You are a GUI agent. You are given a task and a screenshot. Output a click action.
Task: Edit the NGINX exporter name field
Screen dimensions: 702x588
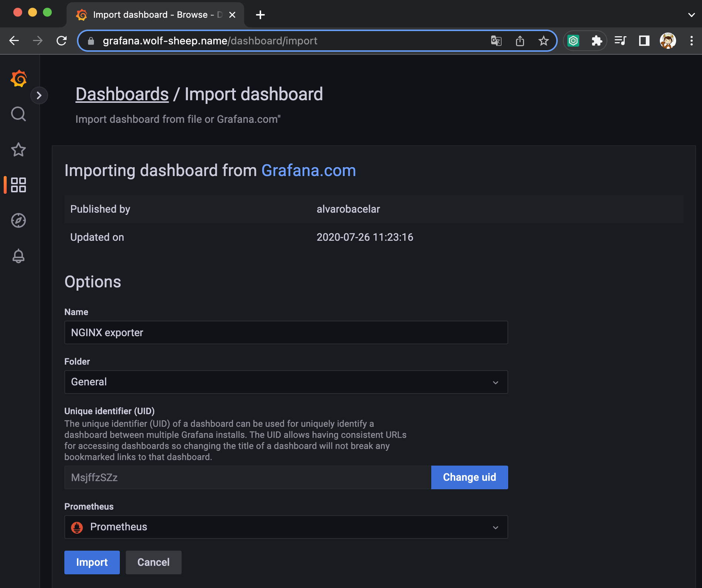(286, 332)
